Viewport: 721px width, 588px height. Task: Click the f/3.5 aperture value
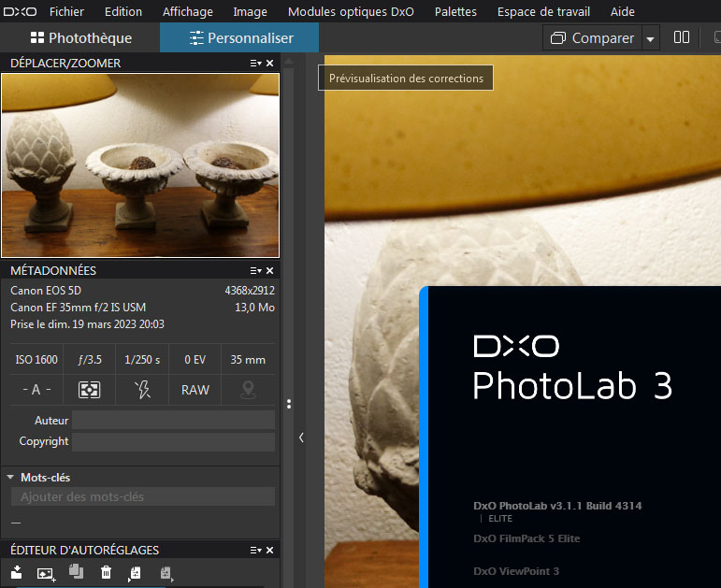coord(90,360)
